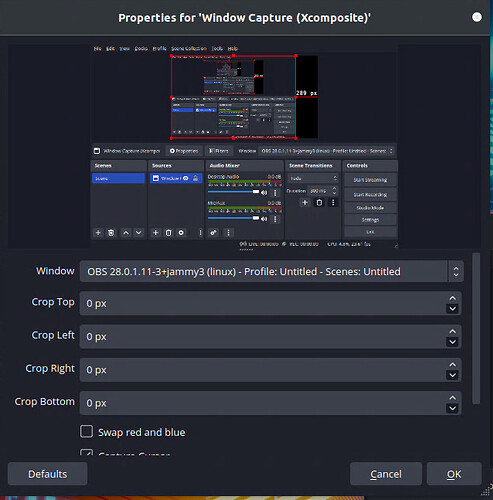This screenshot has width=493, height=500.
Task: Click the remove scene trash icon in Scenes panel
Action: (x=111, y=233)
